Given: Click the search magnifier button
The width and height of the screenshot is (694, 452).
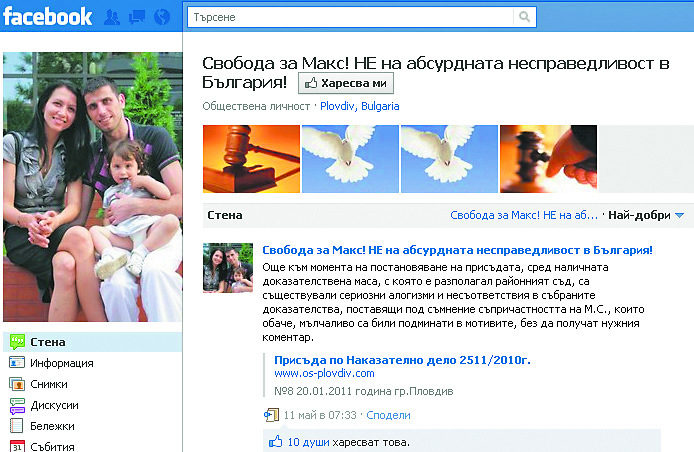Looking at the screenshot, I should [x=524, y=17].
